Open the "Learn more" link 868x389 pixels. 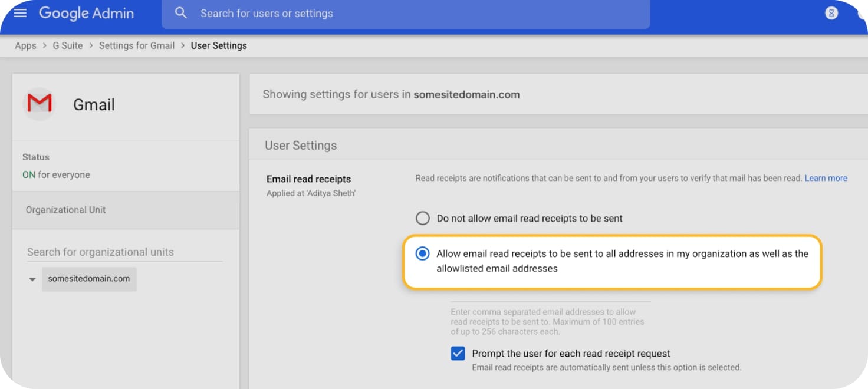point(826,178)
